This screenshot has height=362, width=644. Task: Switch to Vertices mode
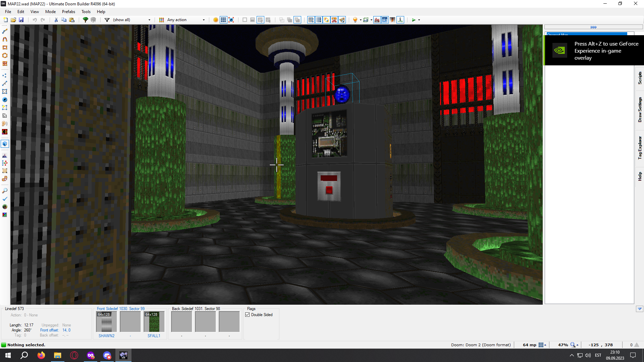pos(5,75)
